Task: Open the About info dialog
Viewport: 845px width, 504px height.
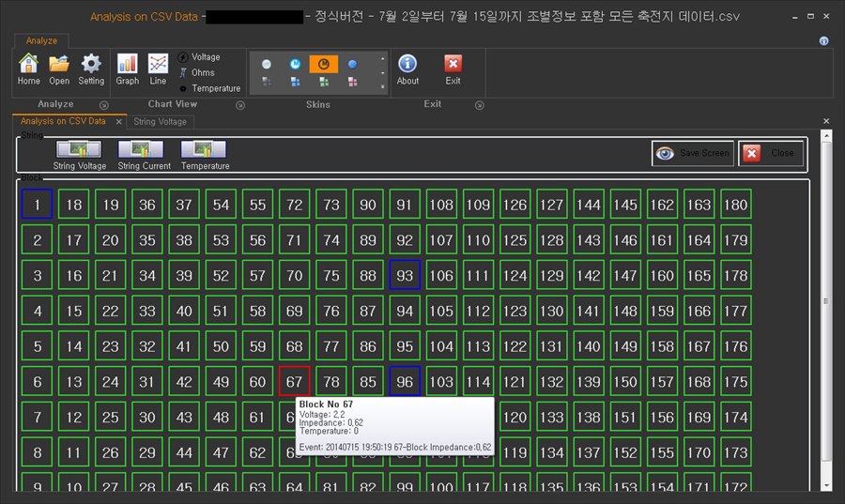Action: (407, 69)
